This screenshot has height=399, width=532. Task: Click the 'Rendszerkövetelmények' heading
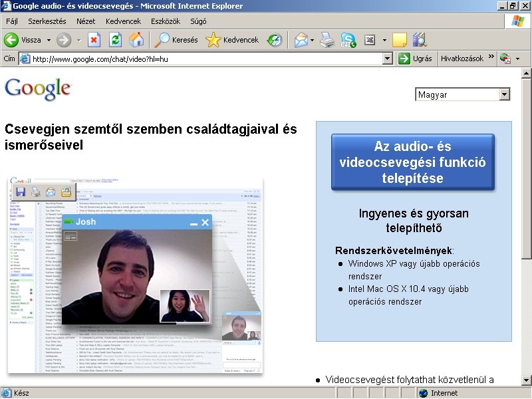click(393, 251)
